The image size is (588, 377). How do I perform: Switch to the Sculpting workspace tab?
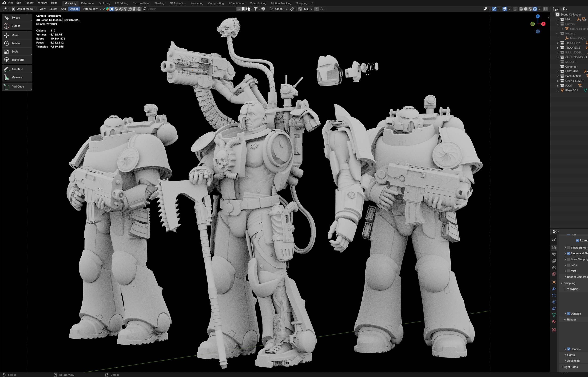[x=104, y=3]
